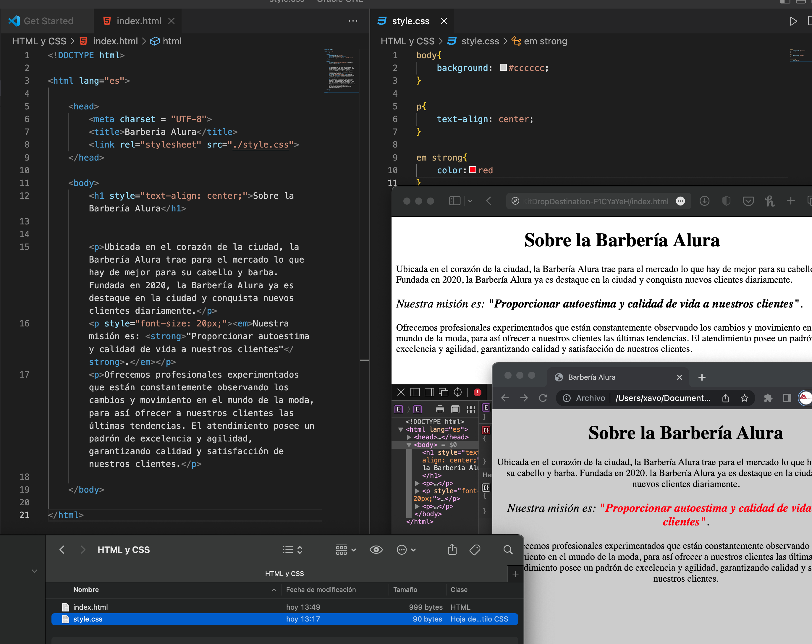This screenshot has height=644, width=812.
Task: Collapse the body node in Web Inspector
Action: [409, 445]
